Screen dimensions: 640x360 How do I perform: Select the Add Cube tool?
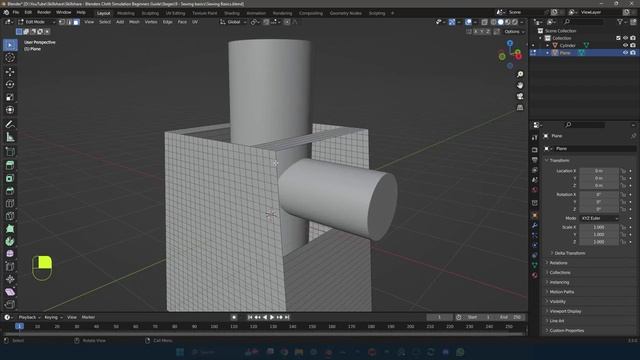click(x=10, y=151)
